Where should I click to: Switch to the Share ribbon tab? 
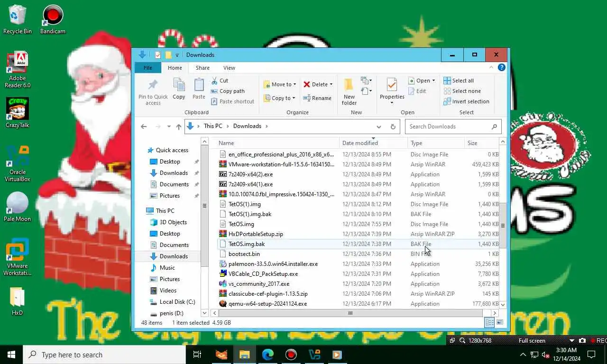(202, 68)
